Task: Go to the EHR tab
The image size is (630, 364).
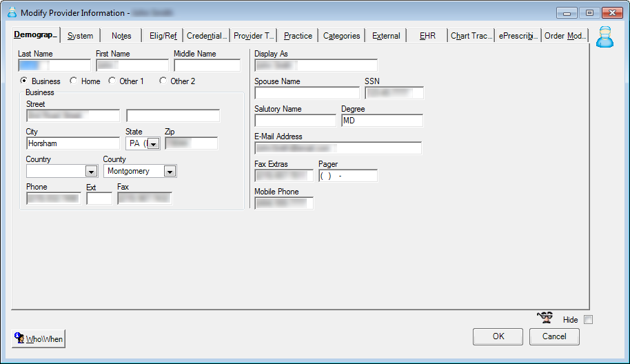Action: [427, 36]
